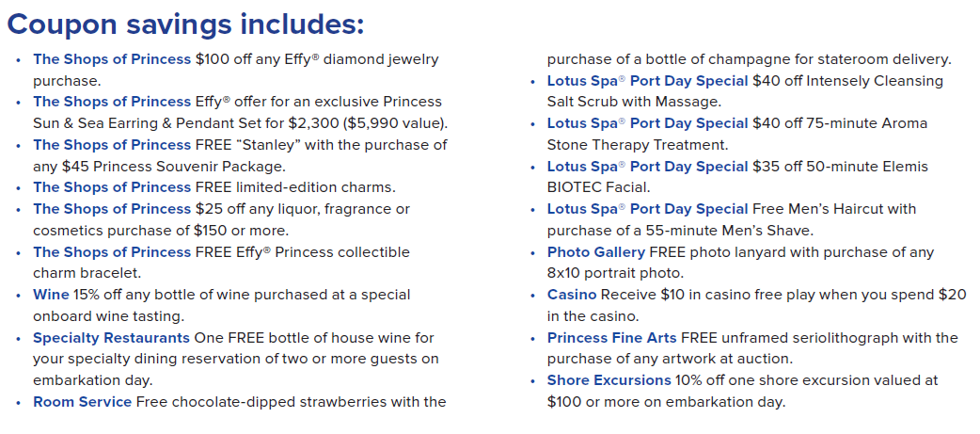Viewport: 980px width, 434px height.
Task: Open Shops of Princess link for limited-edition charms
Action: tap(112, 187)
